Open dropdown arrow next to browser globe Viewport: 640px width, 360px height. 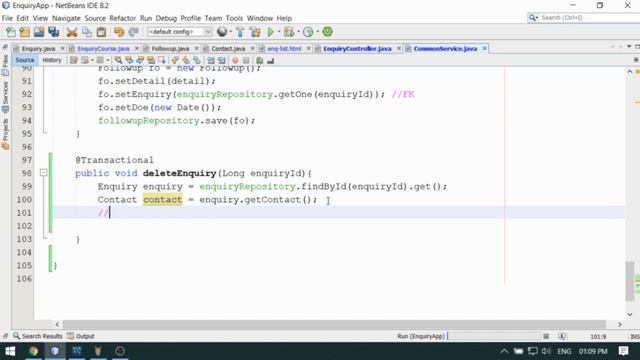coord(231,32)
